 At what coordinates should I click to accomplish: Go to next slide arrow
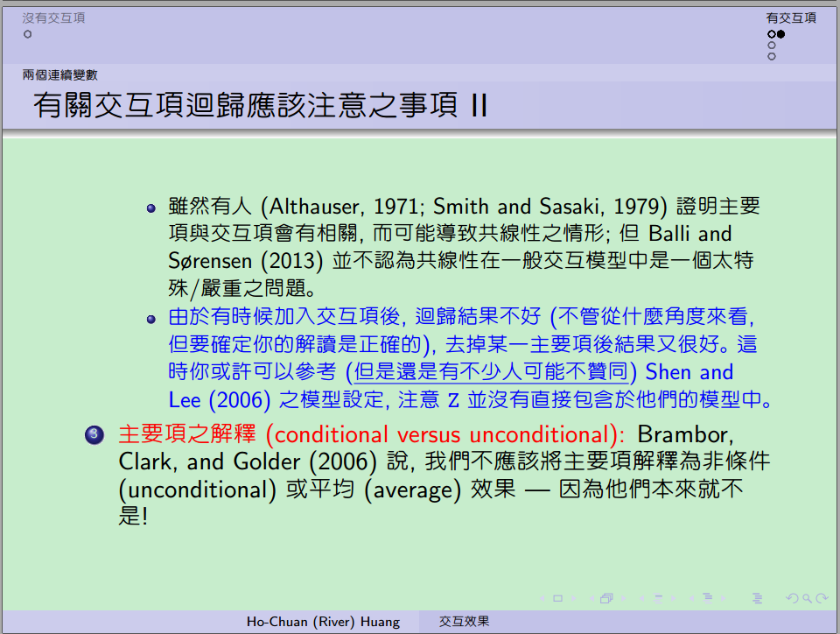(573, 598)
